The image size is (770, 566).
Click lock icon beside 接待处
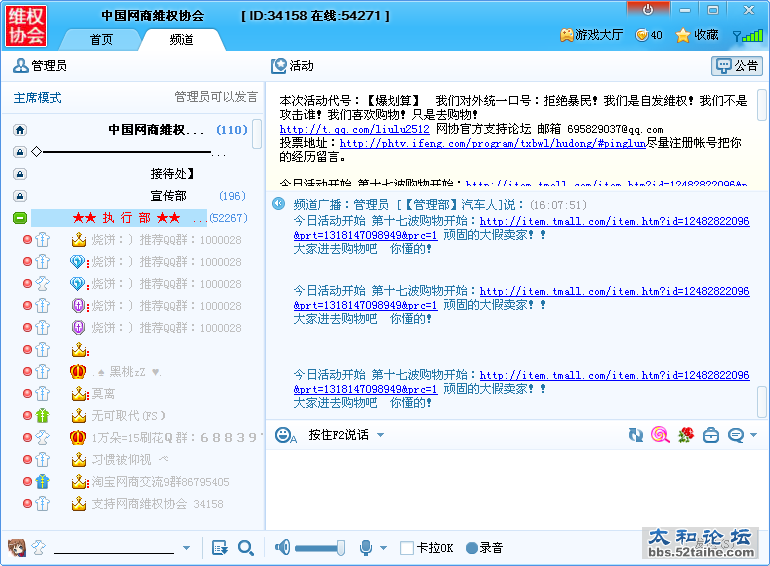pos(20,174)
